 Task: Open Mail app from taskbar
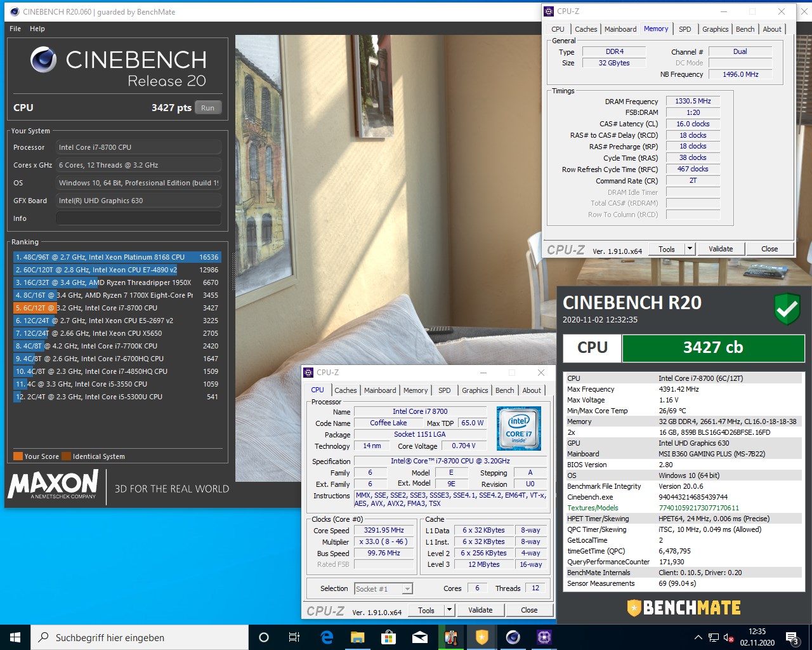pyautogui.click(x=420, y=637)
